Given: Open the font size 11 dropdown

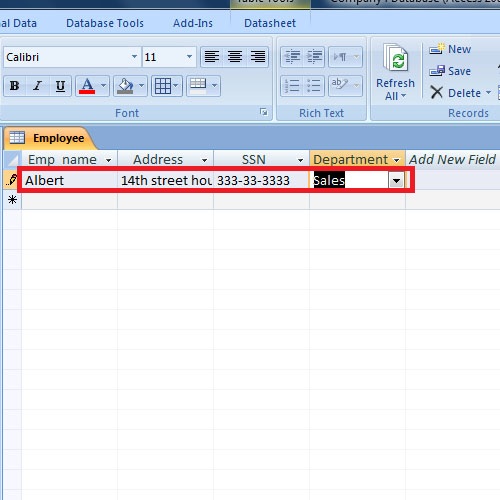Looking at the screenshot, I should coord(189,57).
